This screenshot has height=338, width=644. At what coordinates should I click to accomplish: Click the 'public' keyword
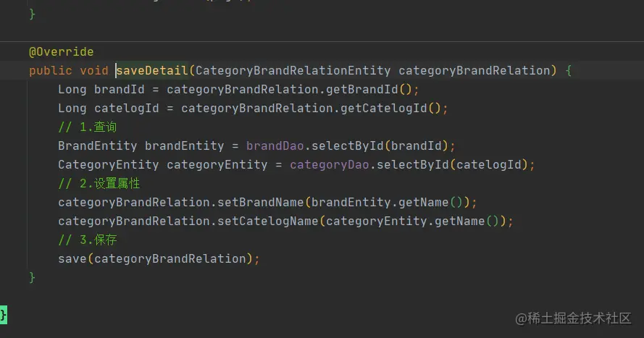(x=51, y=70)
